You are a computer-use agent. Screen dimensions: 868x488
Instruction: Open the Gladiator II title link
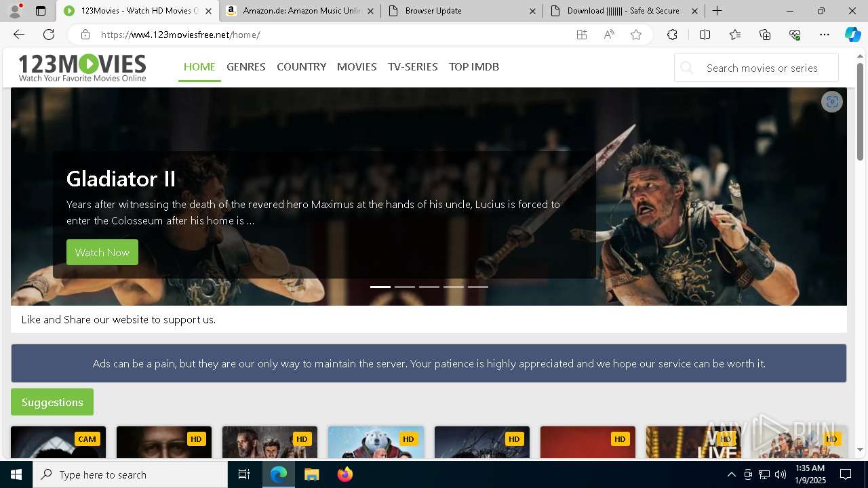tap(121, 178)
